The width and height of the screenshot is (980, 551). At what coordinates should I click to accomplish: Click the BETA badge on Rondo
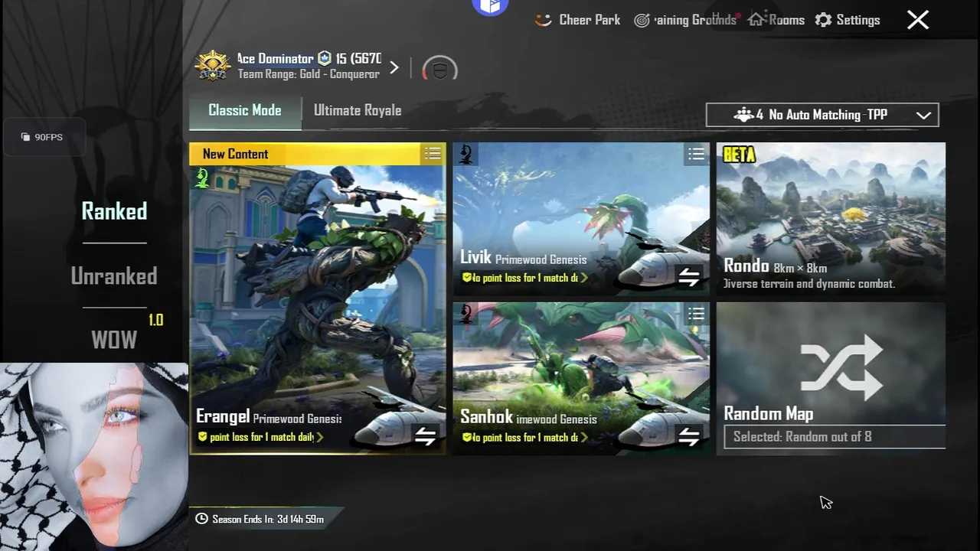point(739,155)
